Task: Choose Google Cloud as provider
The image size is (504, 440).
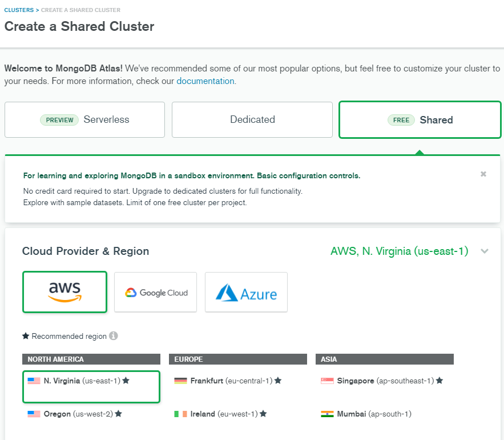Action: 156,292
